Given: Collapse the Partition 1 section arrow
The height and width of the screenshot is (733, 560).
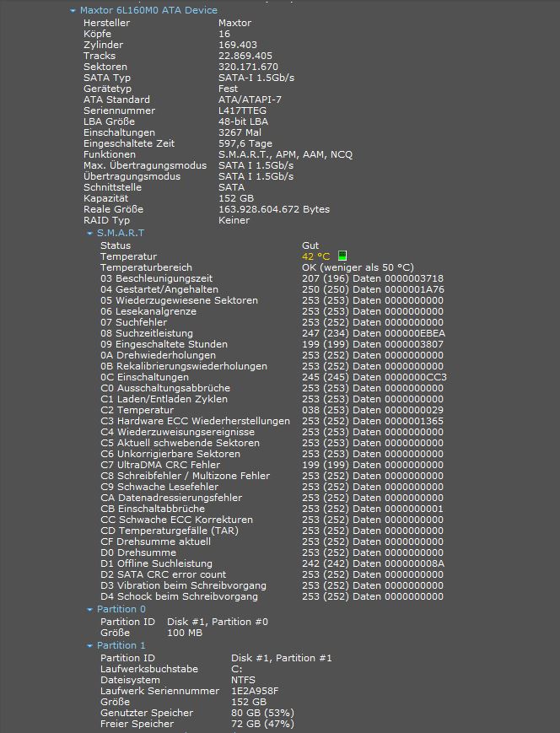Looking at the screenshot, I should (x=89, y=646).
